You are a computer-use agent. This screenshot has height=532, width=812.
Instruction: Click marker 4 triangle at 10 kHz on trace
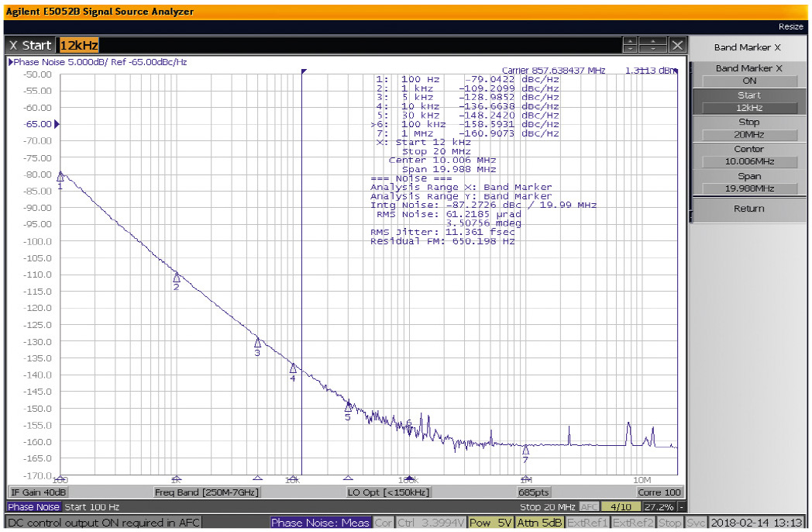293,368
